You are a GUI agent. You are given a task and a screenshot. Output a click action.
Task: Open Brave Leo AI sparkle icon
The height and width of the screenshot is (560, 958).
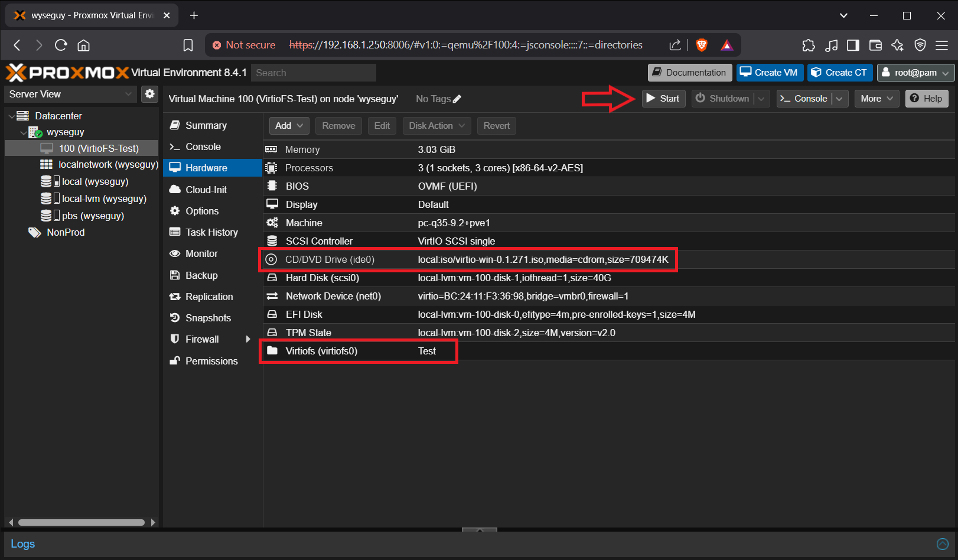[898, 45]
